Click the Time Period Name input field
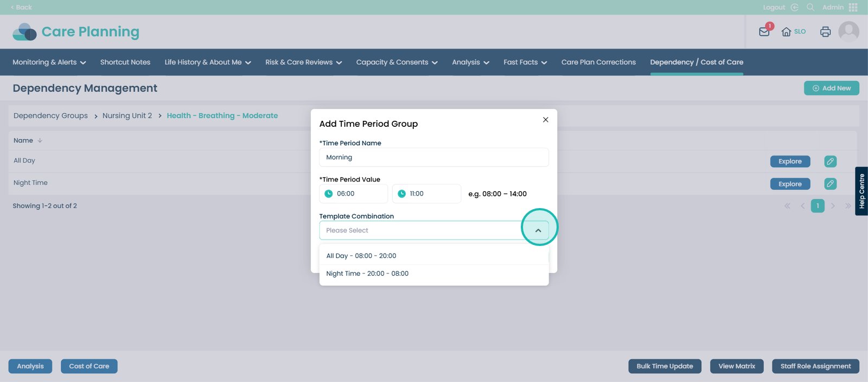Screen dimensions: 868x382 click(433, 158)
